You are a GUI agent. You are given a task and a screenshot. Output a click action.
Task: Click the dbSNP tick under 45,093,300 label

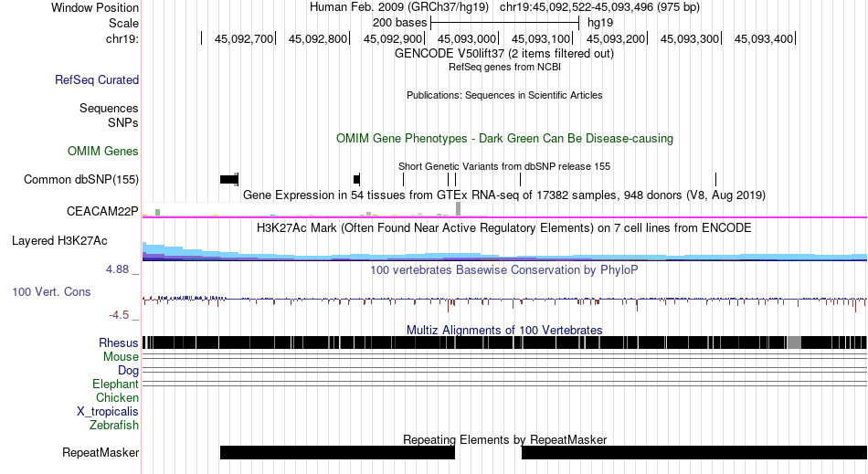pyautogui.click(x=715, y=179)
